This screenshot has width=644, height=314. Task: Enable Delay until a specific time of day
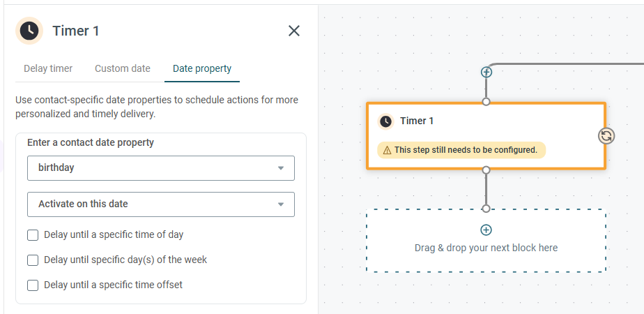(33, 235)
